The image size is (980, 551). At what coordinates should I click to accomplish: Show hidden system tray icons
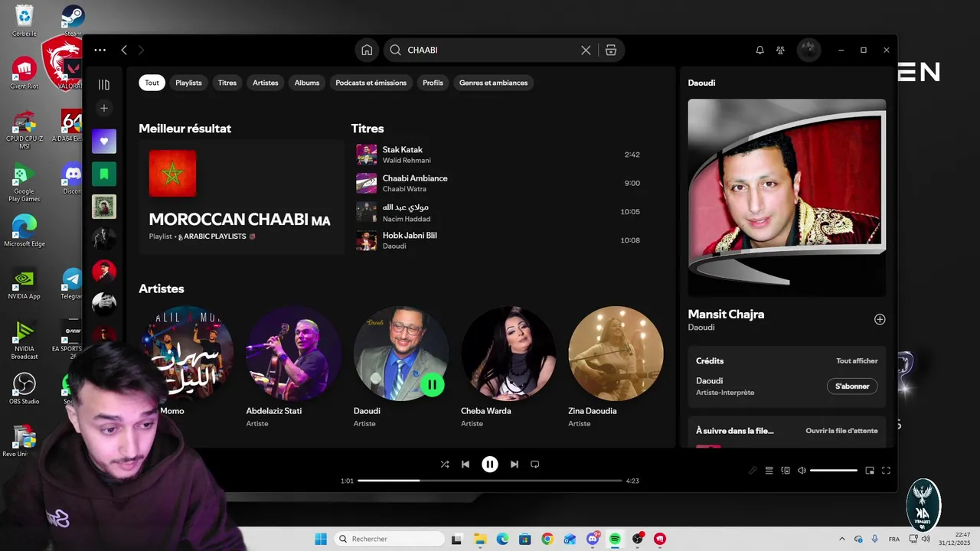pyautogui.click(x=842, y=539)
